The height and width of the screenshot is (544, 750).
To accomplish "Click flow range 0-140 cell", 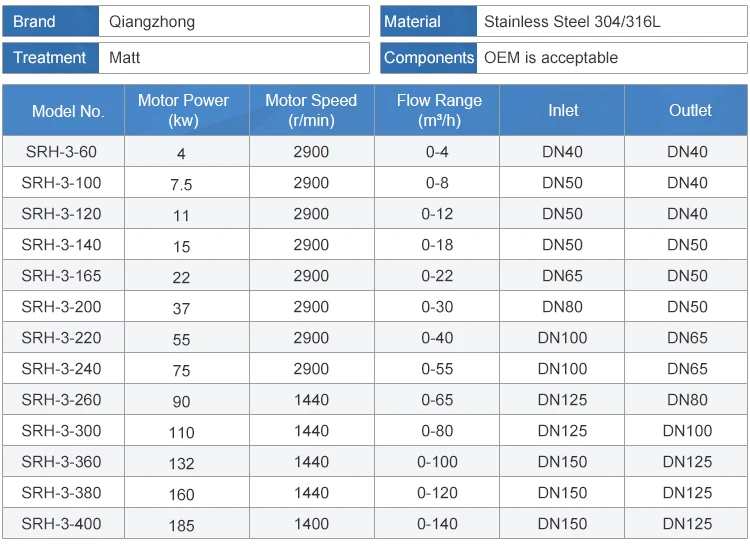I will pyautogui.click(x=437, y=524).
